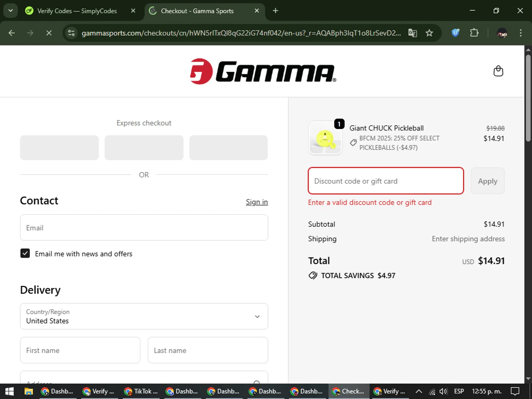Switch to the Check... Chrome taskbar window
The image size is (532, 399).
(349, 391)
